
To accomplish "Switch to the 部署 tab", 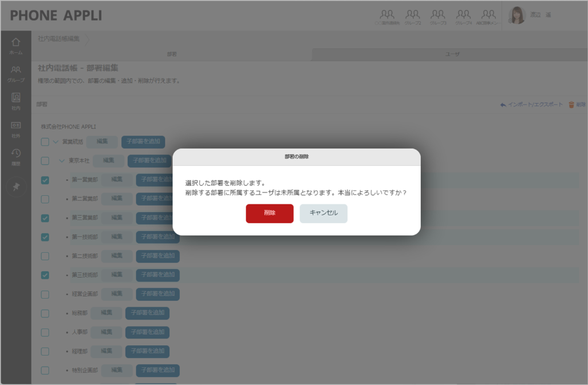I will click(x=171, y=54).
